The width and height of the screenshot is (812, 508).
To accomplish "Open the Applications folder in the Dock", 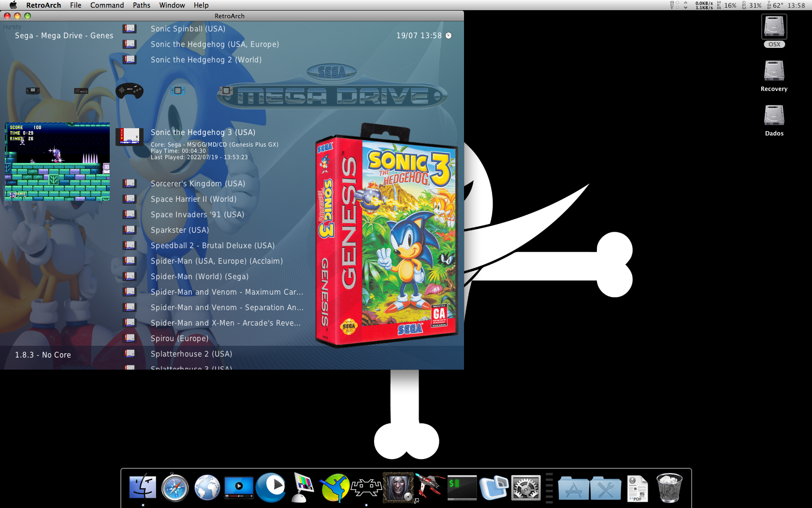I will click(573, 487).
